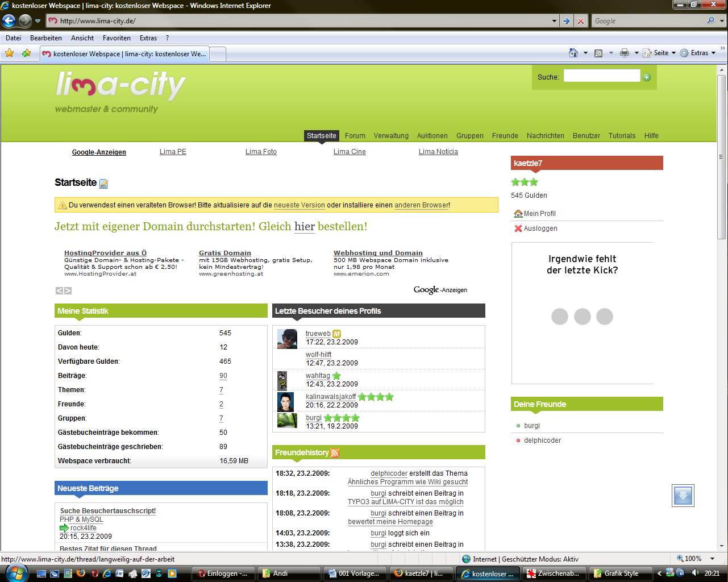This screenshot has height=582, width=728.
Task: Open the Print options dropdown arrow
Action: 637,53
